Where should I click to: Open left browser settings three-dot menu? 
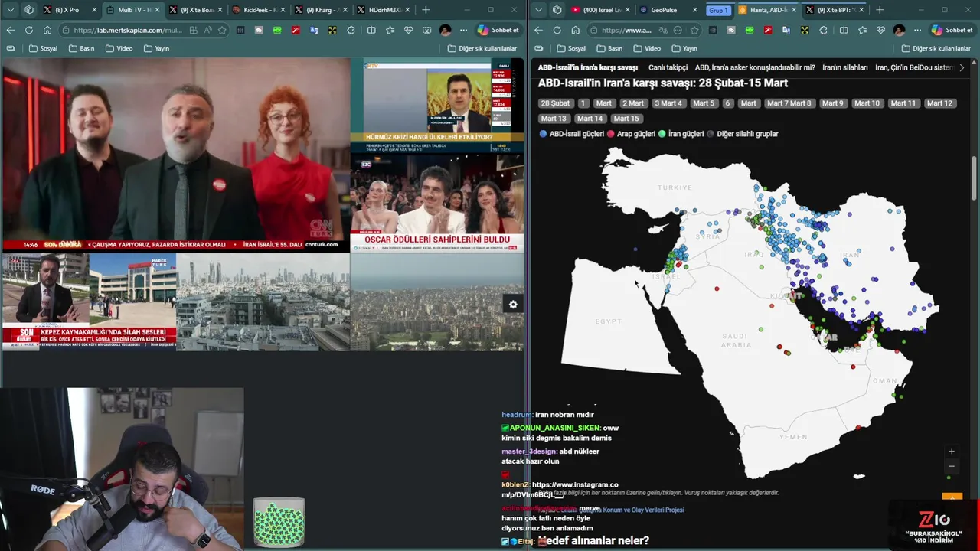[463, 30]
